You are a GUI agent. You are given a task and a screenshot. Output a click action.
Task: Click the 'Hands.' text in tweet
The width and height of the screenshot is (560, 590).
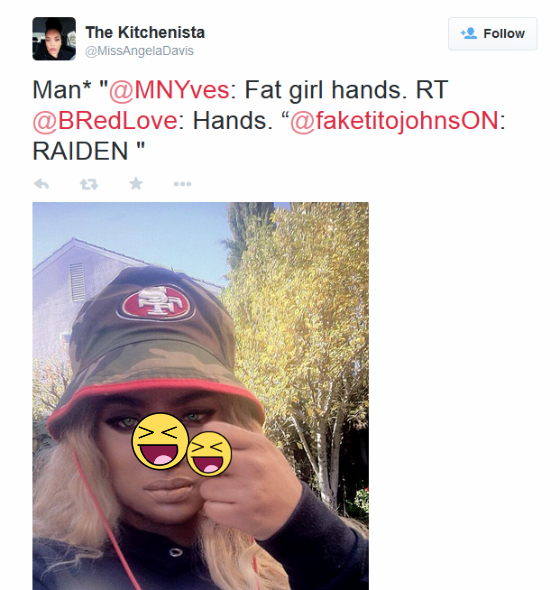pos(233,121)
